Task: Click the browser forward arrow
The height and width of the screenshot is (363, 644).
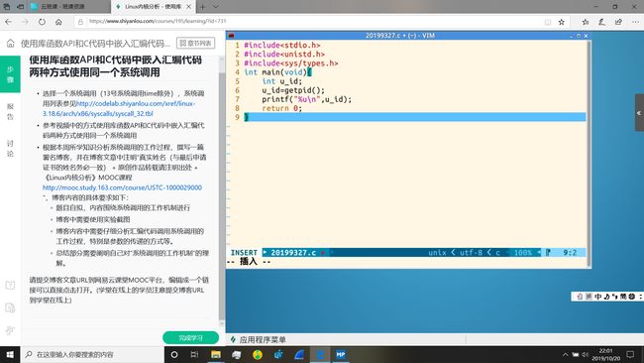Action: (x=25, y=22)
